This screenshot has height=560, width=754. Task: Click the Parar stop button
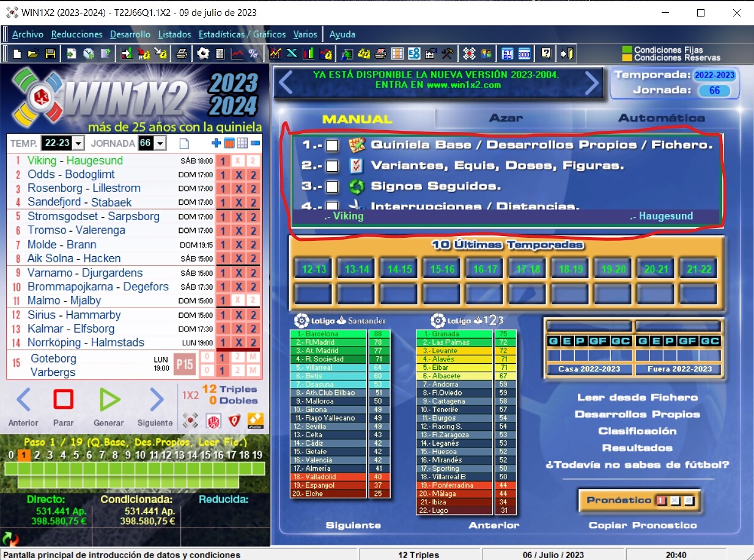click(64, 400)
